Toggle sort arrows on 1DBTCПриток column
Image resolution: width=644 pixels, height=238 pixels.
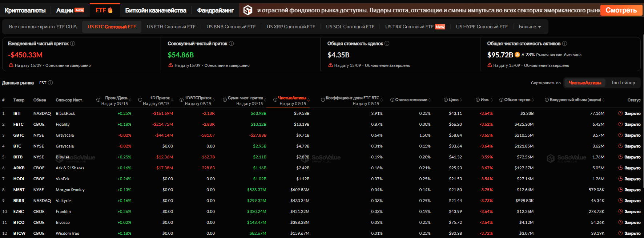tap(214, 100)
